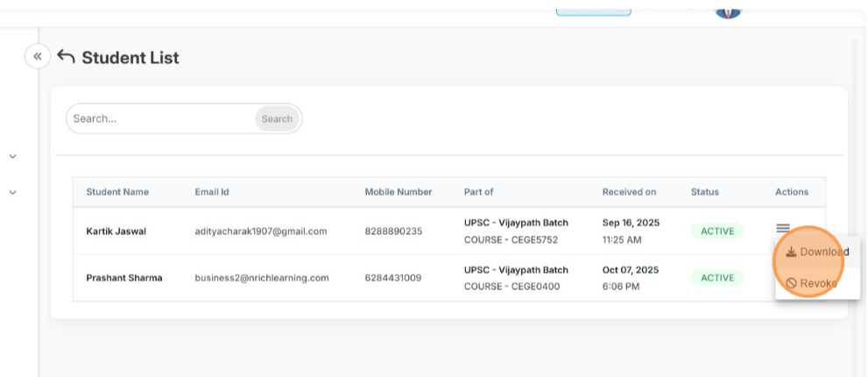Focus the Search text field
Screen dimensions: 868x377
click(162, 119)
